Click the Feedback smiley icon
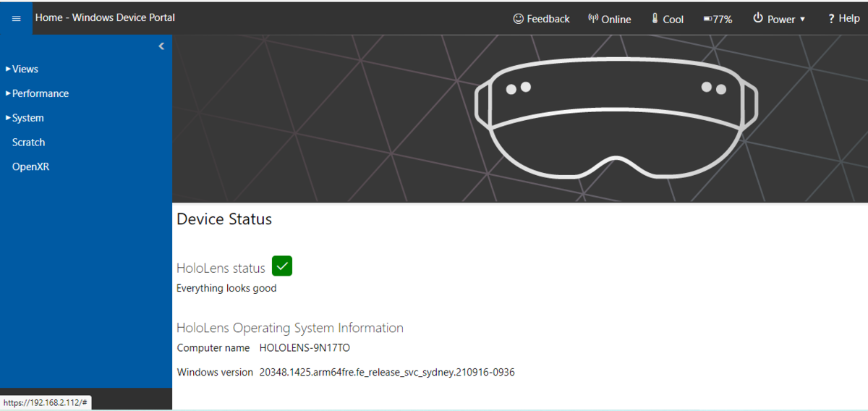The height and width of the screenshot is (411, 868). click(518, 19)
